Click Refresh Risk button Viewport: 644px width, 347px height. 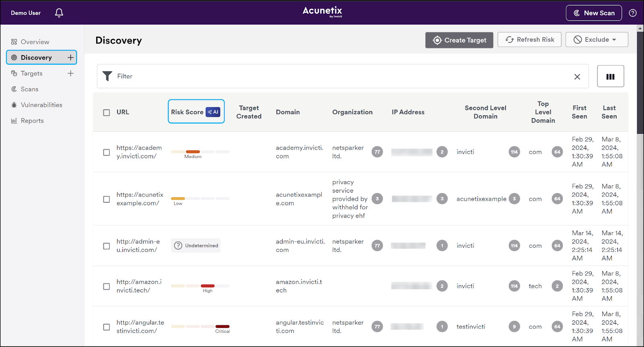click(x=529, y=39)
